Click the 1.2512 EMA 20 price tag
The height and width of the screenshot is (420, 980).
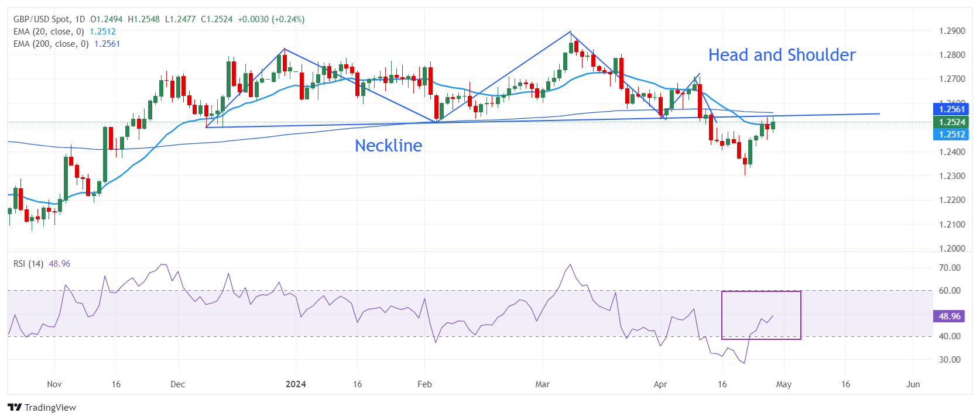pyautogui.click(x=951, y=135)
